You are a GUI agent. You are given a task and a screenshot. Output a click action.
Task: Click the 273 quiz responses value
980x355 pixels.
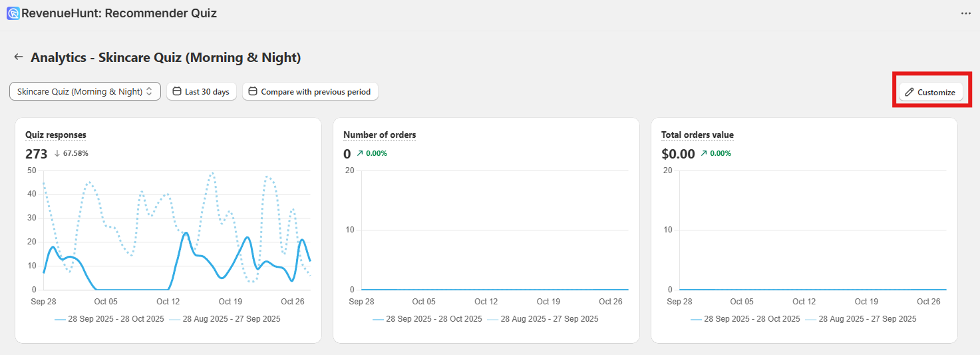click(x=37, y=154)
